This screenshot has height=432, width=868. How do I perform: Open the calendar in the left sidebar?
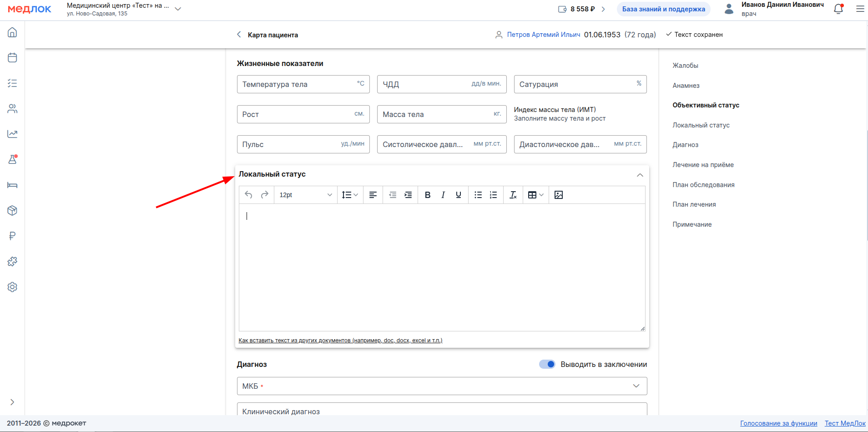tap(12, 58)
